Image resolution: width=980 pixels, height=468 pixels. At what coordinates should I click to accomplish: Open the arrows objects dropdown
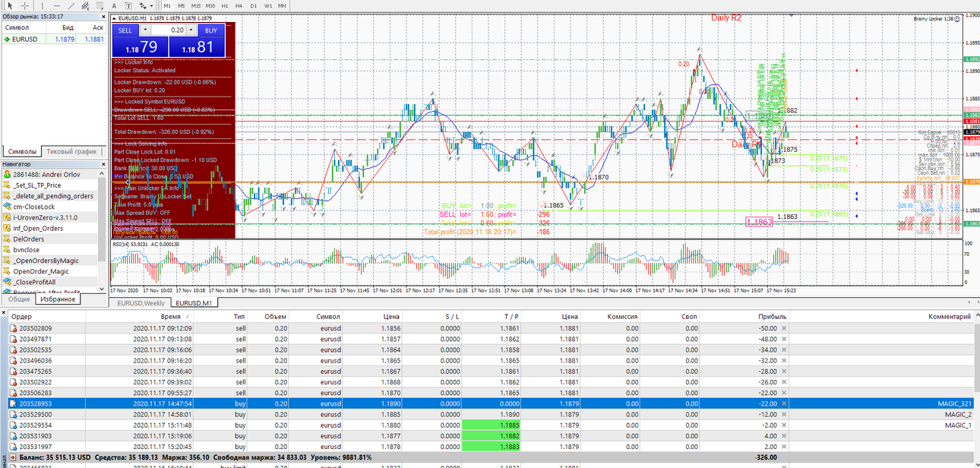pos(151,5)
